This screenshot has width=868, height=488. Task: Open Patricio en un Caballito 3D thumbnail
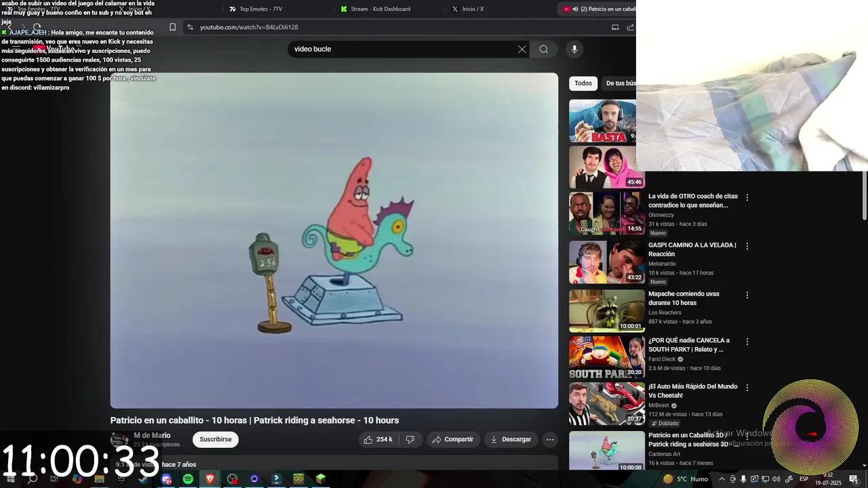click(606, 451)
